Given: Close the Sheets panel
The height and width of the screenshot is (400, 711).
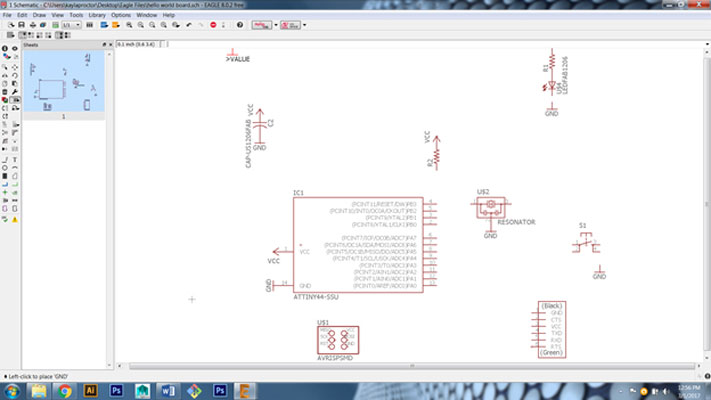Looking at the screenshot, I should 110,45.
